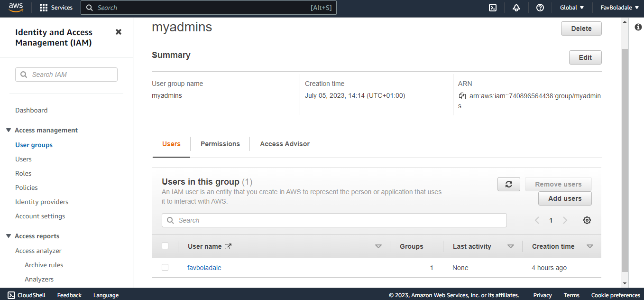The height and width of the screenshot is (300, 644).
Task: Click the page scrollbar down arrow
Action: pos(625,283)
